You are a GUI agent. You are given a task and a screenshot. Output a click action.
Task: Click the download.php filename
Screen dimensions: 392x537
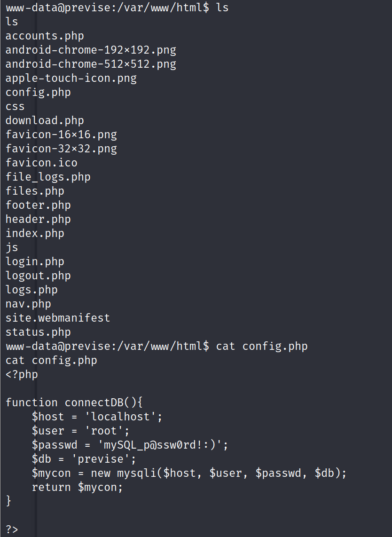point(45,120)
